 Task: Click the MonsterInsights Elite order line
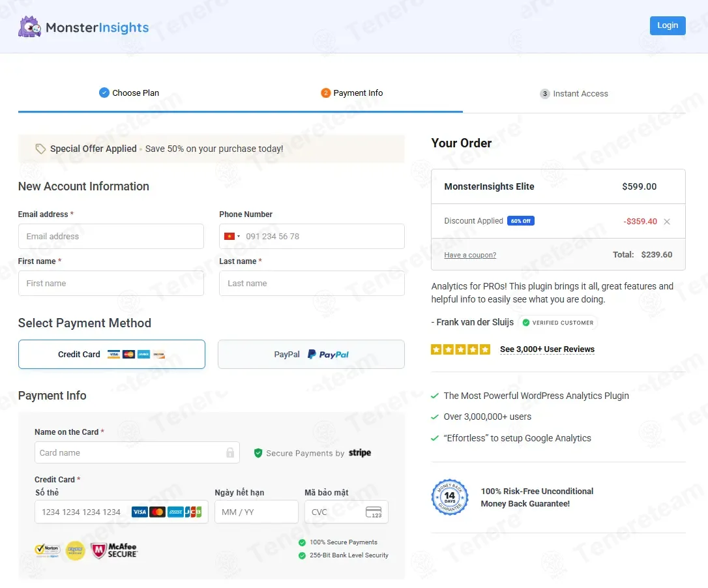tap(558, 186)
